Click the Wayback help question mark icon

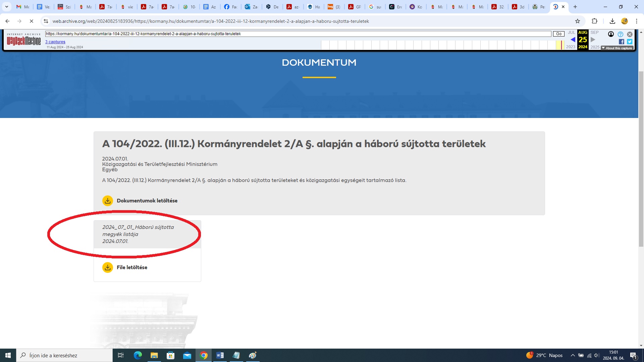[620, 34]
